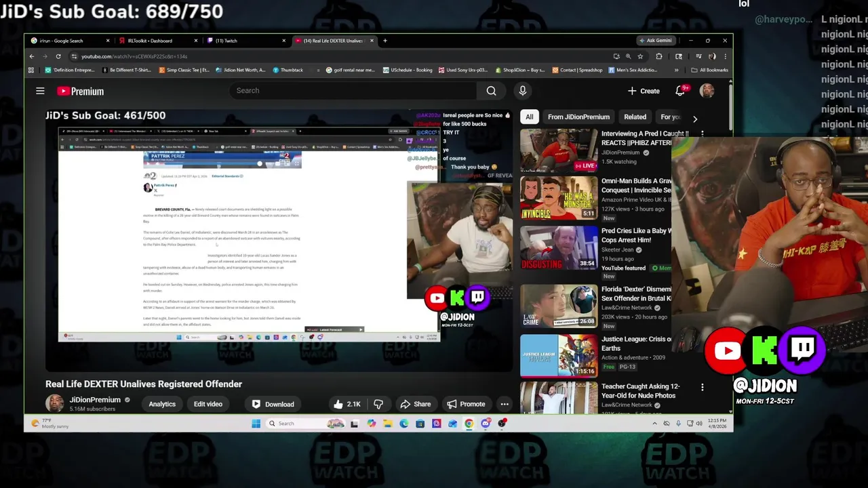Open Interviewing A Pred live thumbnail

[558, 150]
